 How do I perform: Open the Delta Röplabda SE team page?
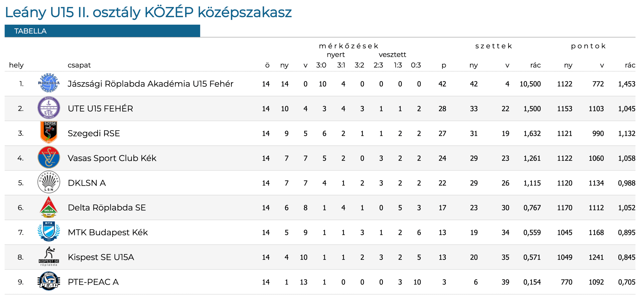[x=107, y=208]
